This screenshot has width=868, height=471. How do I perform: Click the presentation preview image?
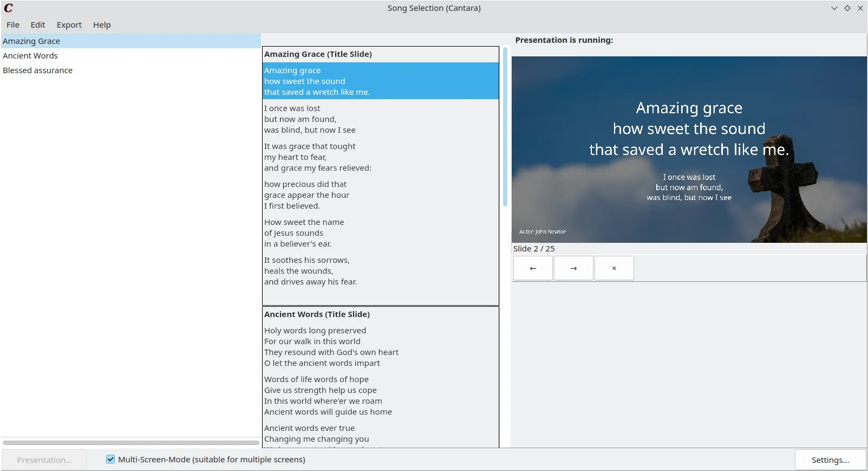(x=689, y=150)
